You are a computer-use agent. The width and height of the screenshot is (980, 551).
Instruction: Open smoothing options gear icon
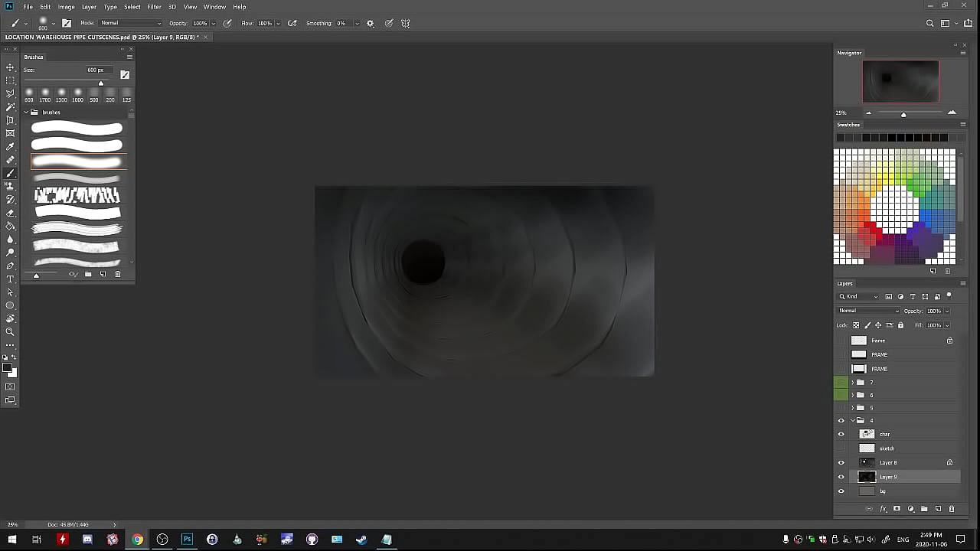click(x=371, y=23)
